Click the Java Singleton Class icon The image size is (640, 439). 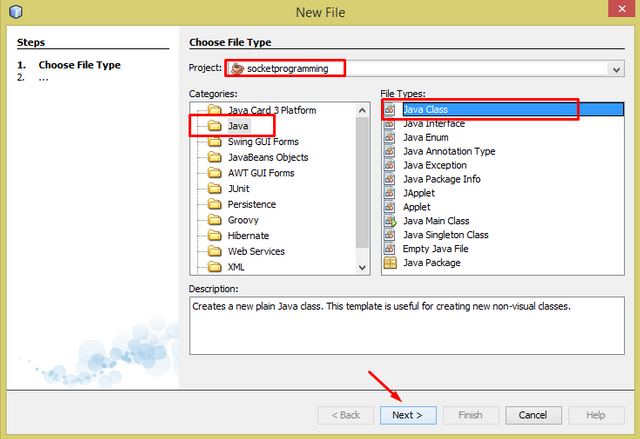pos(389,235)
